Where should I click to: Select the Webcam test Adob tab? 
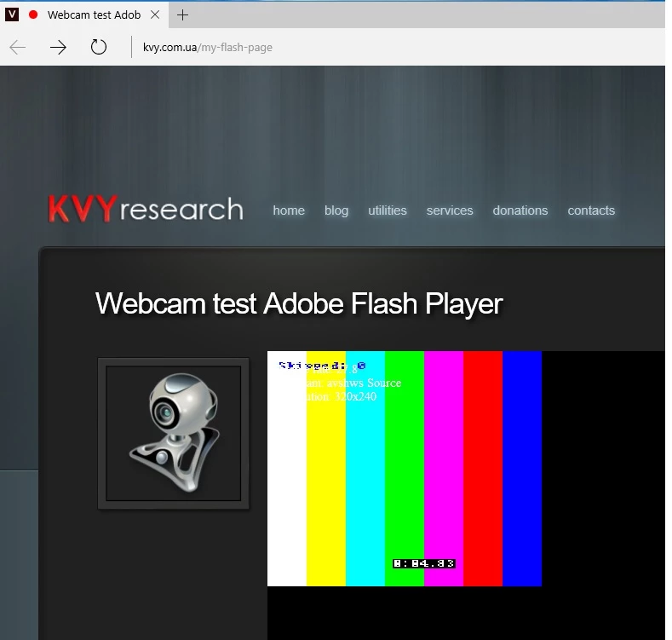coord(84,15)
